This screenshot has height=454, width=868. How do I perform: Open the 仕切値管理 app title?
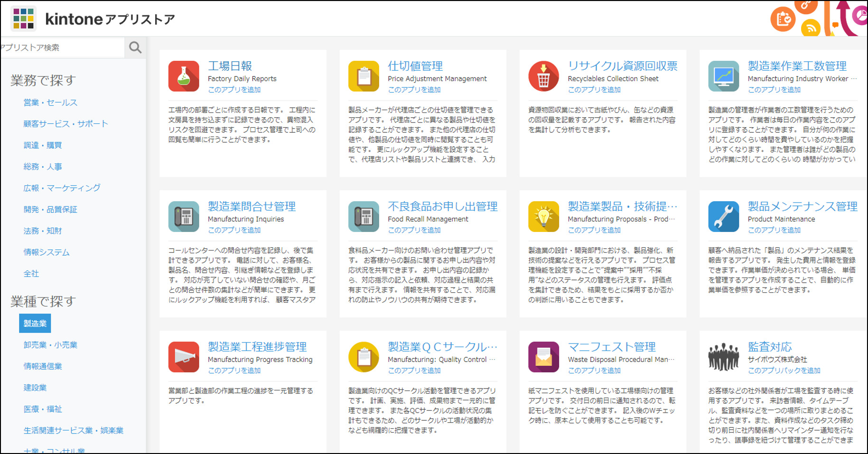[x=415, y=66]
